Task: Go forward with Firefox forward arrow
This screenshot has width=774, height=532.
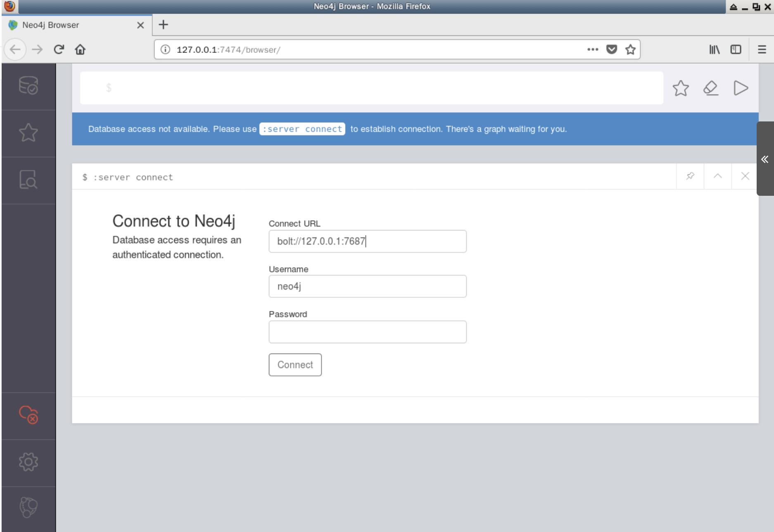Action: [x=37, y=50]
